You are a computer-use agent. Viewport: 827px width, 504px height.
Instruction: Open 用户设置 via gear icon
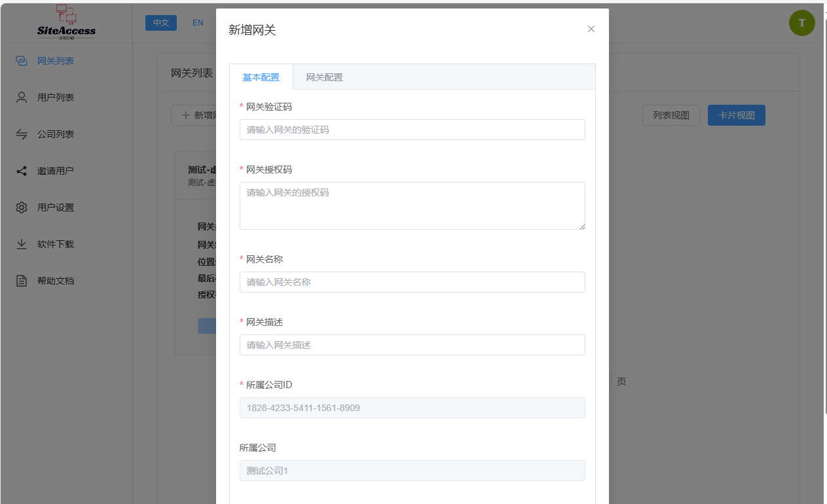pyautogui.click(x=22, y=207)
